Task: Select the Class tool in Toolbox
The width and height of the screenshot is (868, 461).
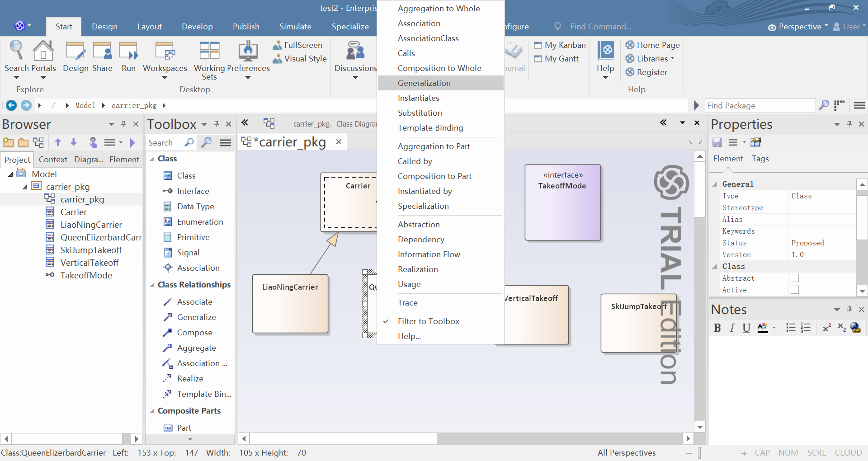Action: click(186, 175)
